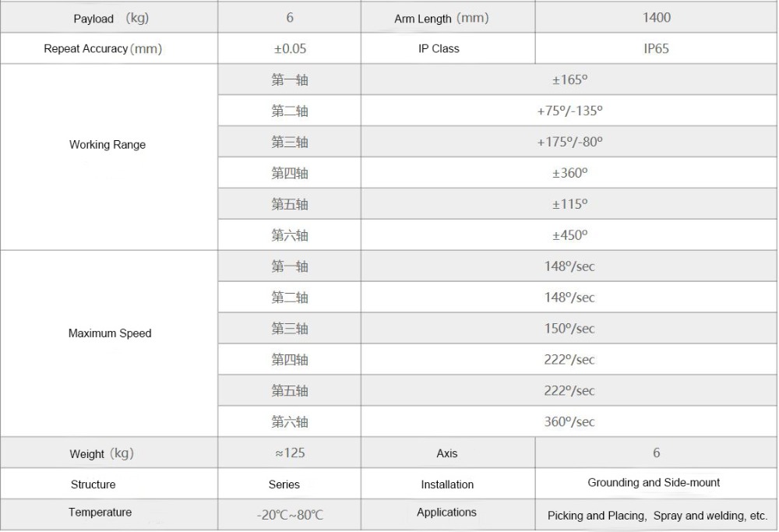The height and width of the screenshot is (532, 779).
Task: Click the Payload (kg) label
Action: pos(111,19)
